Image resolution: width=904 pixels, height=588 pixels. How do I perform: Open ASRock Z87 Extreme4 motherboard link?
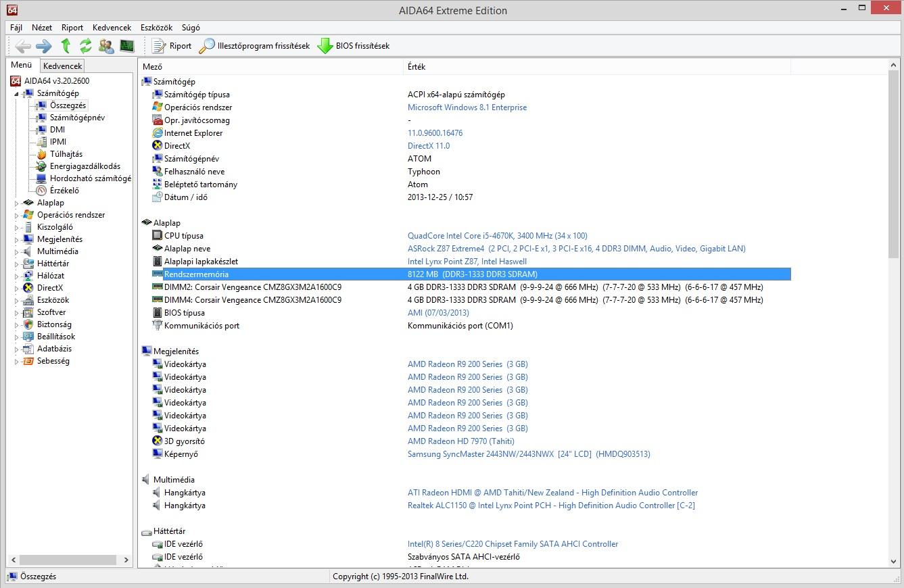[x=577, y=249]
